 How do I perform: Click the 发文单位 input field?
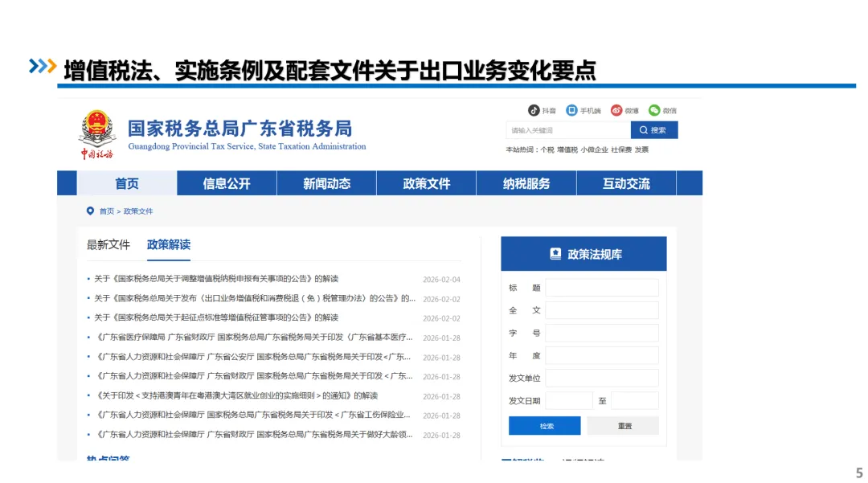(x=602, y=378)
